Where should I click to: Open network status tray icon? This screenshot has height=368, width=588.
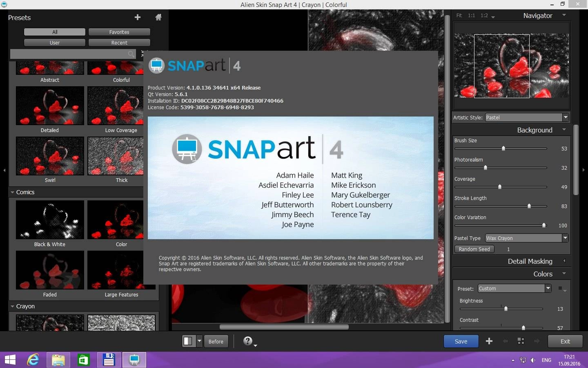(x=523, y=360)
